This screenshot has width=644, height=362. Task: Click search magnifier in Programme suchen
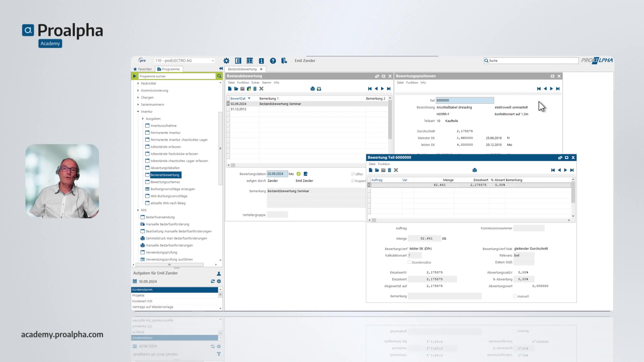coord(219,76)
